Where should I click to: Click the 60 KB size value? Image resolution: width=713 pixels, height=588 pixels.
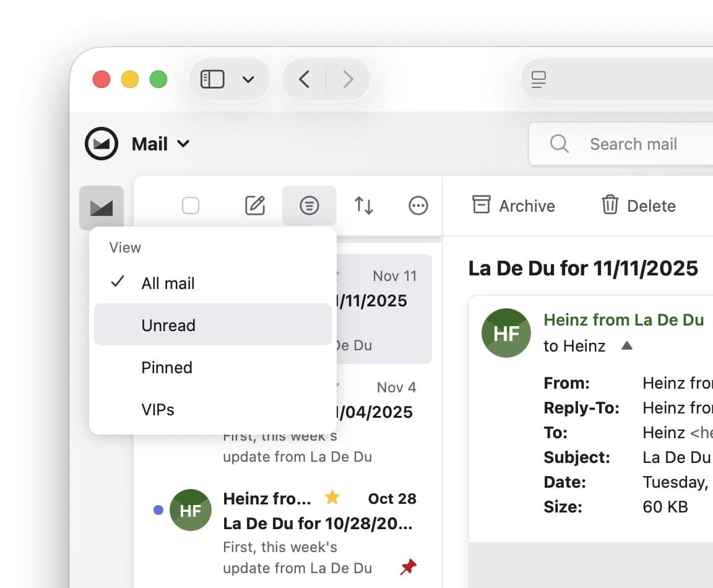(665, 506)
